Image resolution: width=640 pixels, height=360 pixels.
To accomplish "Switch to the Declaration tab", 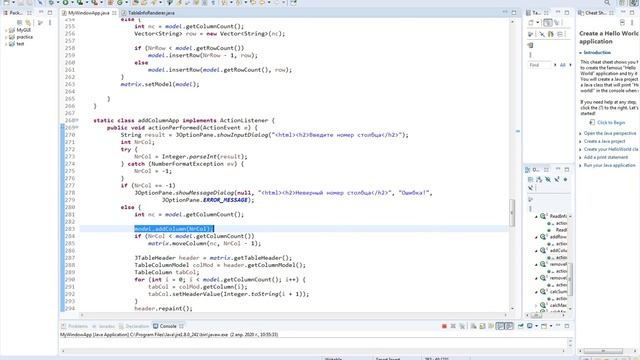I will click(x=134, y=326).
